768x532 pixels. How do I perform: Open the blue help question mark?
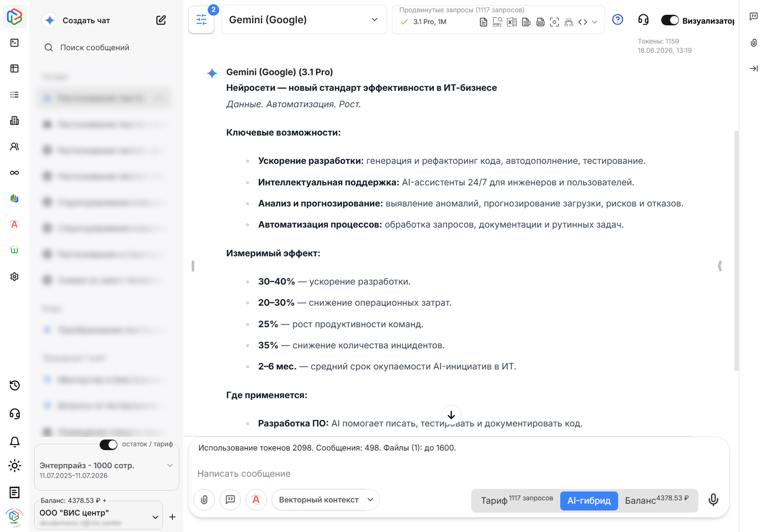point(617,19)
